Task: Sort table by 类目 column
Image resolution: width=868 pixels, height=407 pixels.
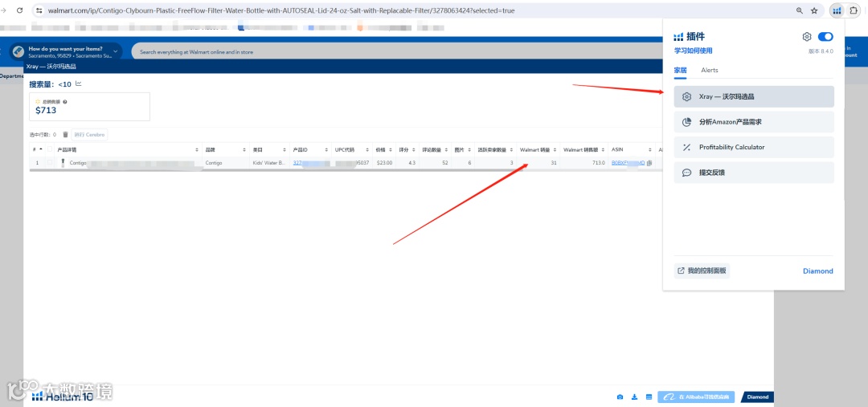Action: (285, 150)
